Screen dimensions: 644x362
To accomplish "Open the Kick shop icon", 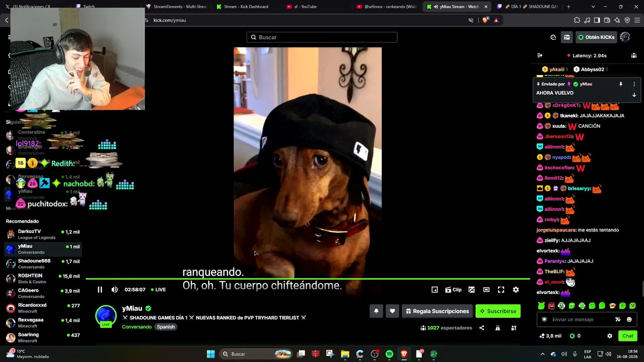I will click(567, 37).
